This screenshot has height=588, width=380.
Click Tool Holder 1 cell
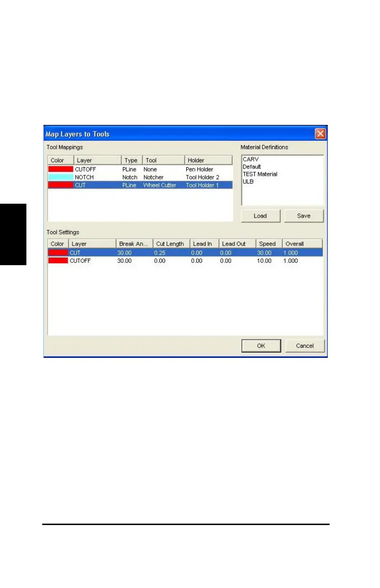[x=202, y=185]
